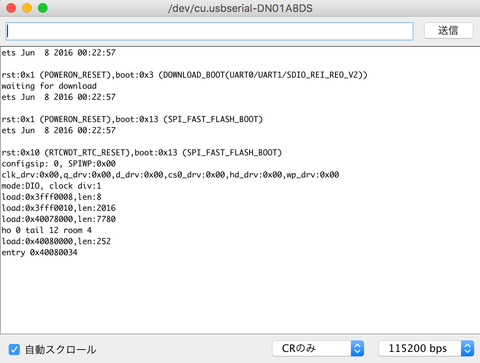Screen dimensions: 480x363
Task: Close the serial monitor window
Action: pos(11,8)
